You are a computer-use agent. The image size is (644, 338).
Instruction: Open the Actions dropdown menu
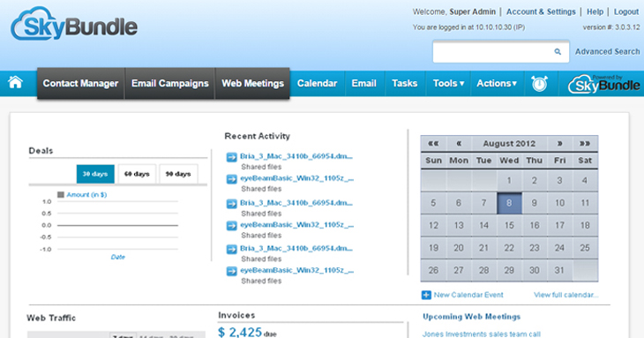(497, 83)
